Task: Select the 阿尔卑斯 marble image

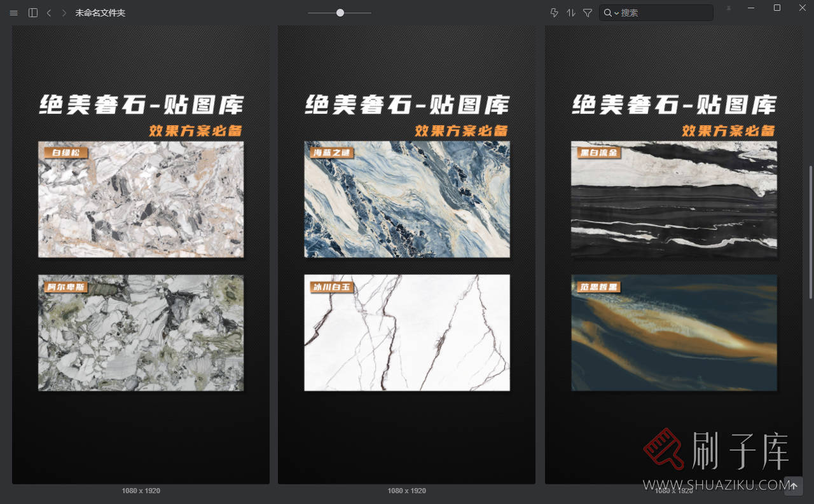Action: point(141,332)
